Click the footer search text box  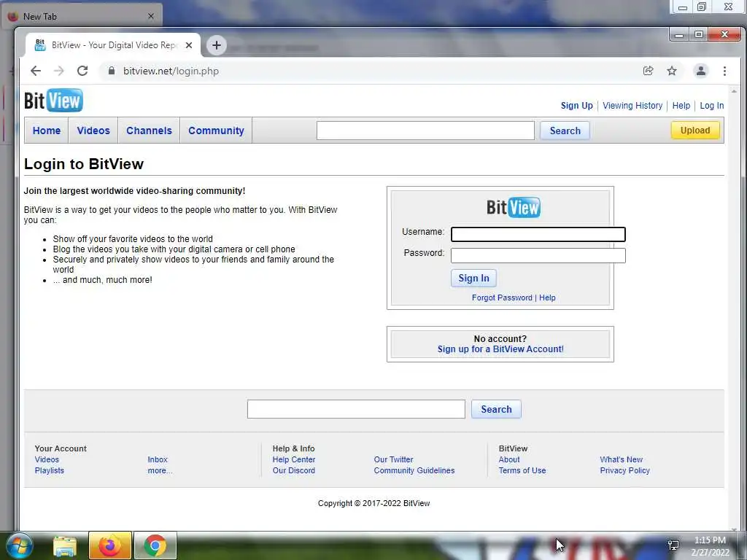[x=356, y=409]
